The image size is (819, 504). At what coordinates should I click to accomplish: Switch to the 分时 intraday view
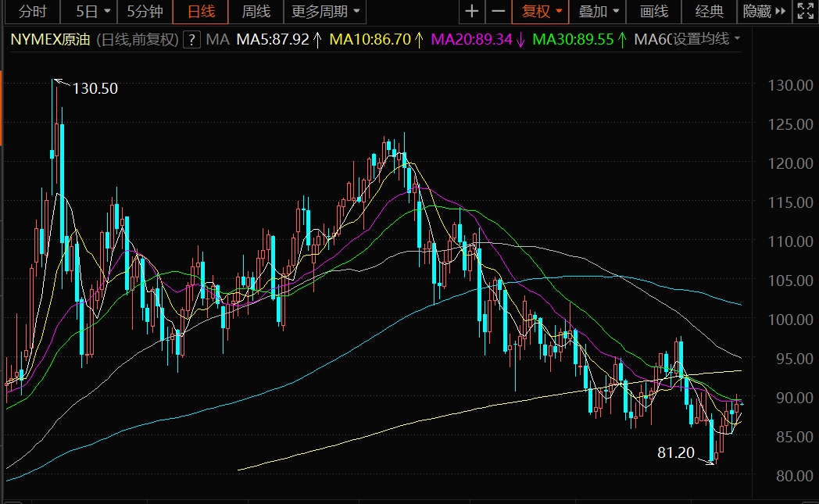pyautogui.click(x=32, y=12)
